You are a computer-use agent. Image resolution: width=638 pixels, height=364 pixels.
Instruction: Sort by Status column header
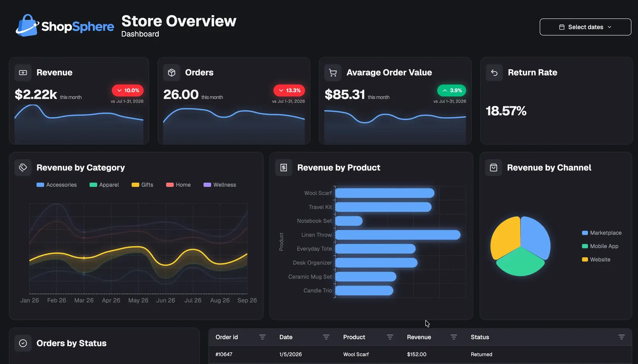[480, 337]
